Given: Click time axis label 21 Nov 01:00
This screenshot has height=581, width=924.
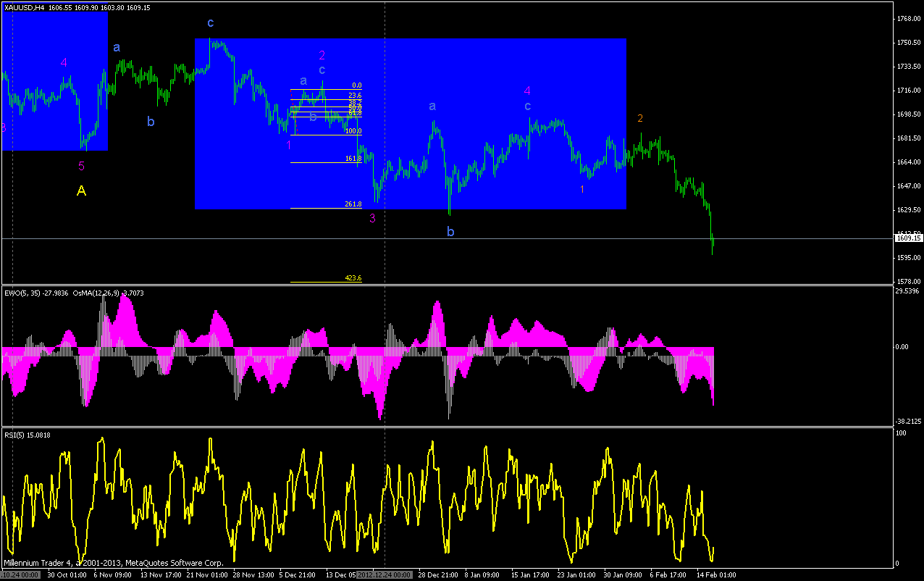Looking at the screenshot, I should [206, 575].
